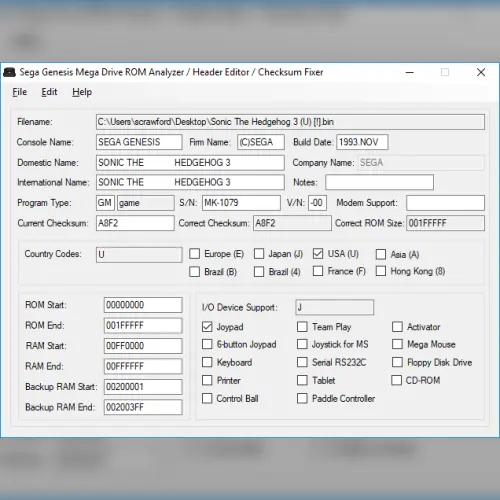Check the Control Ball checkbox
The width and height of the screenshot is (500, 500).
(207, 398)
